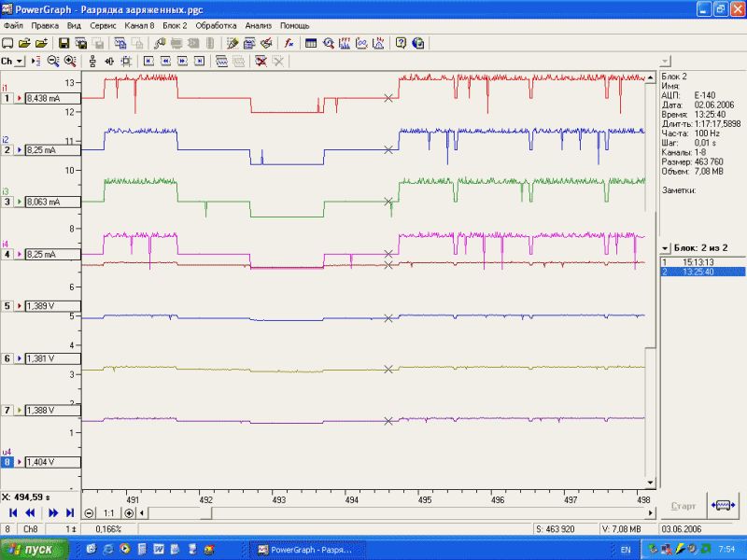Click the fx function icon

click(289, 43)
